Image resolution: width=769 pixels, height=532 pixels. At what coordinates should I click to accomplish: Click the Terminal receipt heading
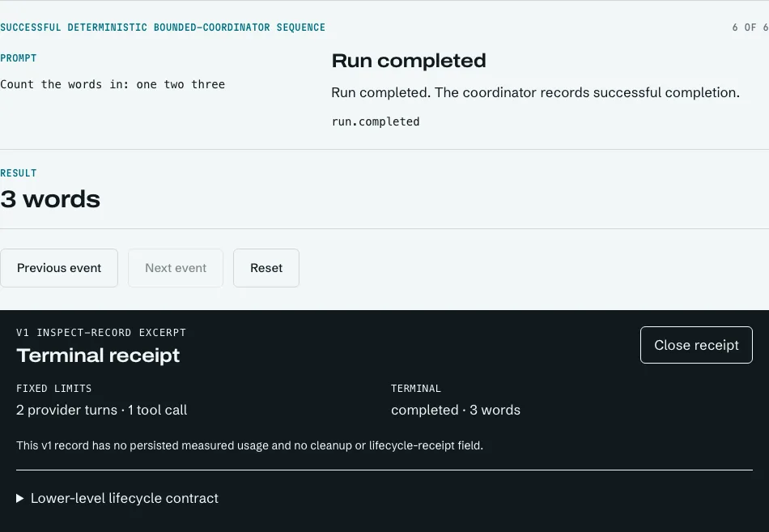(98, 355)
